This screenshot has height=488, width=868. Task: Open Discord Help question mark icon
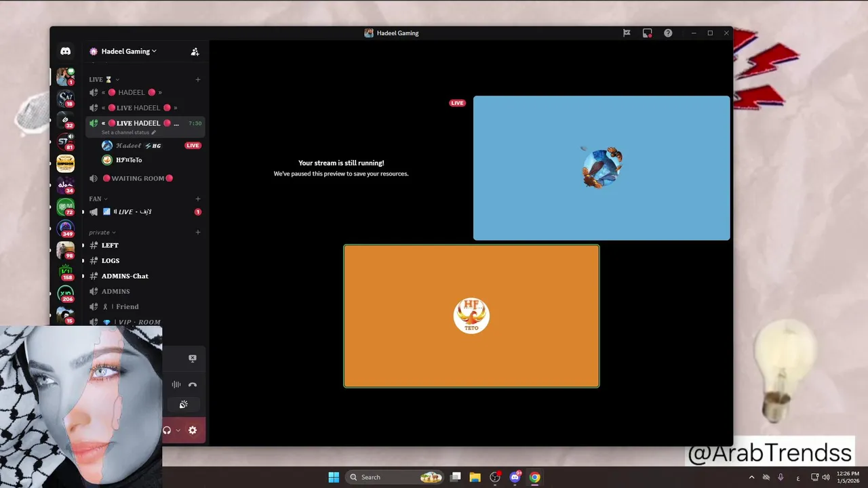pos(668,33)
